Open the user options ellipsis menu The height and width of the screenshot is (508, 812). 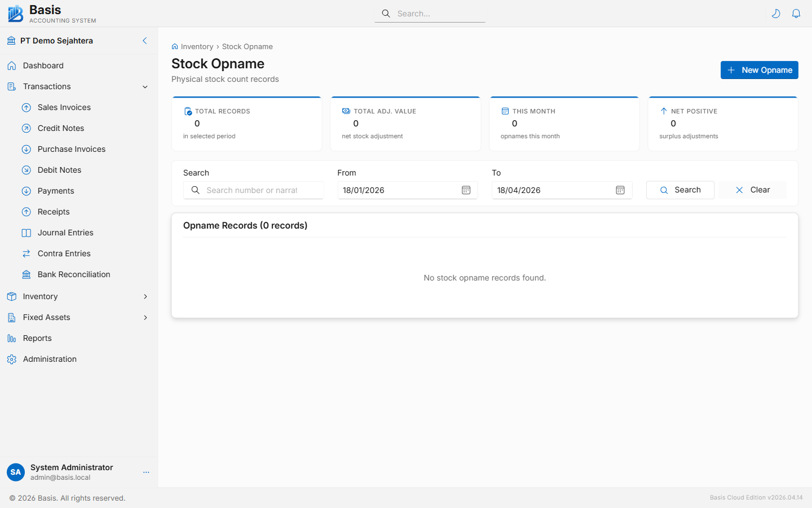(x=146, y=472)
